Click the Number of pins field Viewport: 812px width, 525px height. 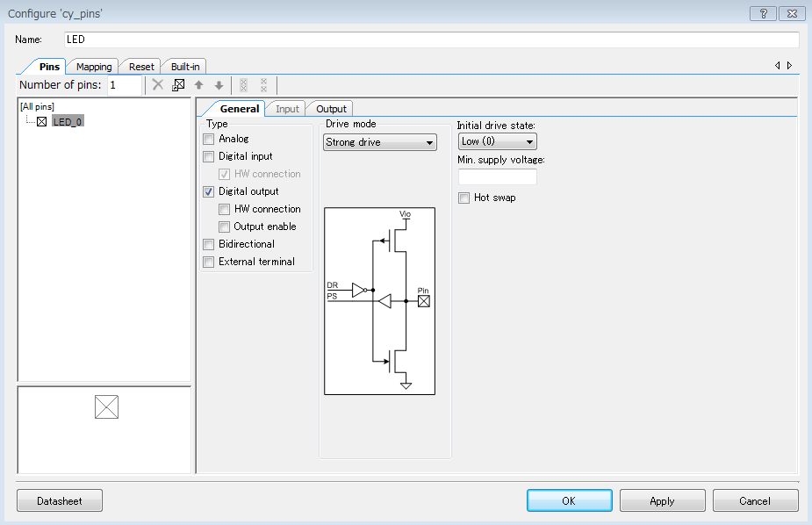(x=125, y=85)
